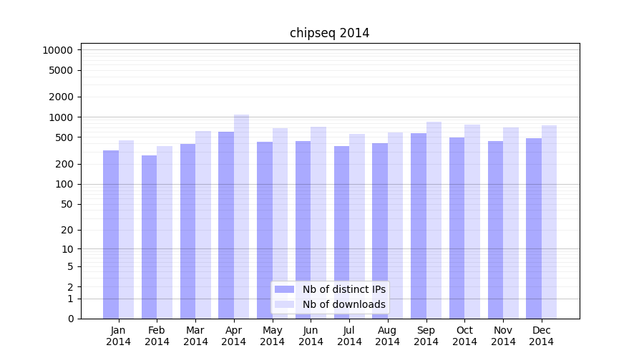Click the chart title "chipseq 2014"
Viewport: 644px width, 358px height.
[x=329, y=33]
